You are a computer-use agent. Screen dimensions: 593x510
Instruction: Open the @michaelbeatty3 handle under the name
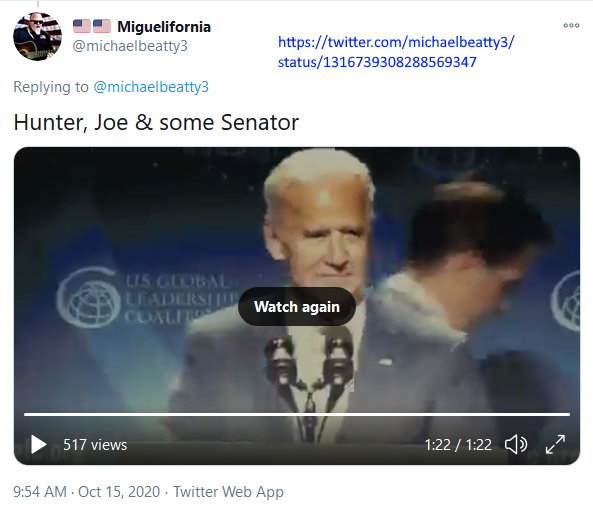(130, 46)
